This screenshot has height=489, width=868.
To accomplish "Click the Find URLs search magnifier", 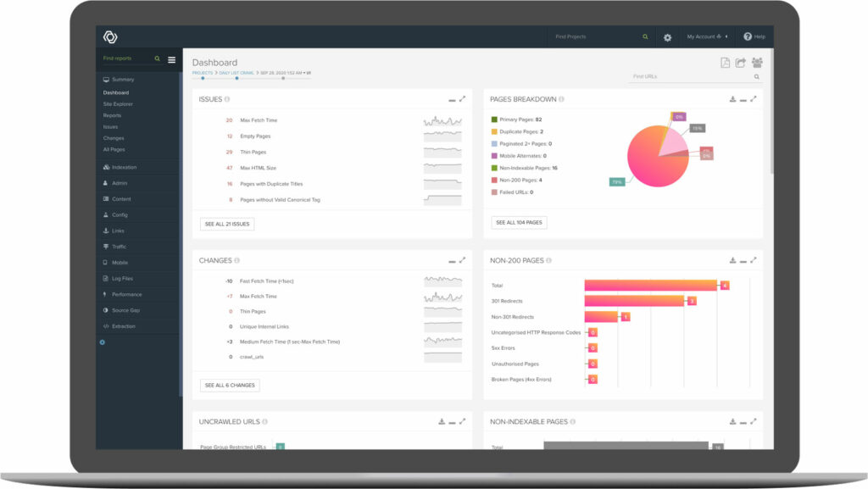I will click(757, 77).
